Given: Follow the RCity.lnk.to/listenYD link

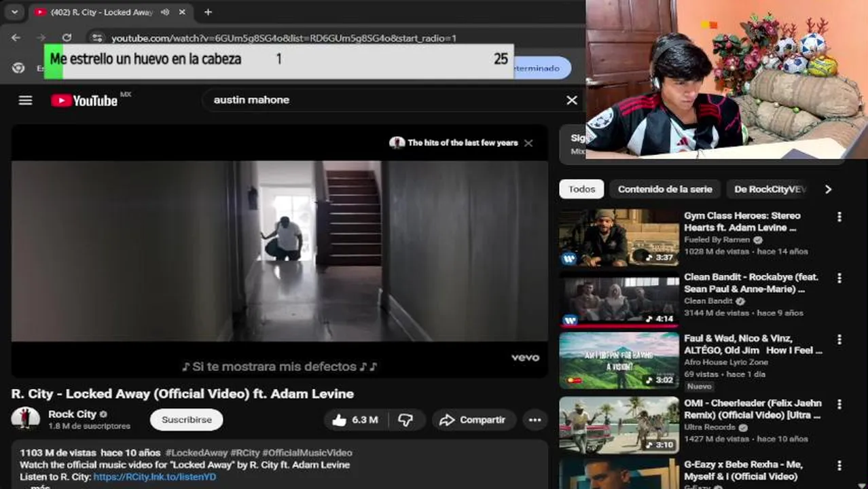Looking at the screenshot, I should tap(155, 477).
